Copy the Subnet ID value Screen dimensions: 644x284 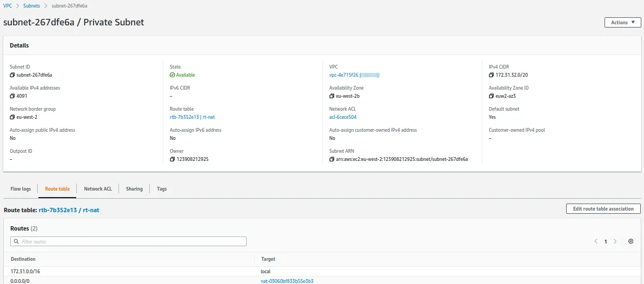click(x=12, y=75)
